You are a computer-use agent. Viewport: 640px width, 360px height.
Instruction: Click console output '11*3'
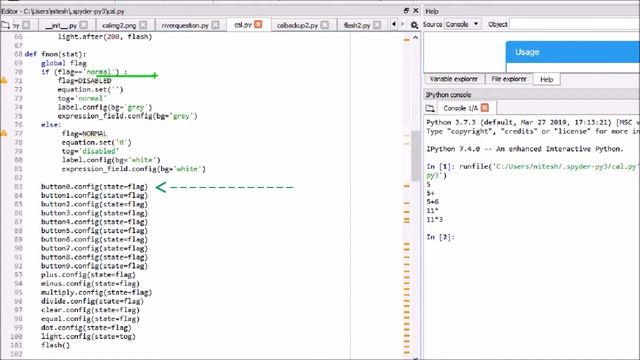pos(435,220)
